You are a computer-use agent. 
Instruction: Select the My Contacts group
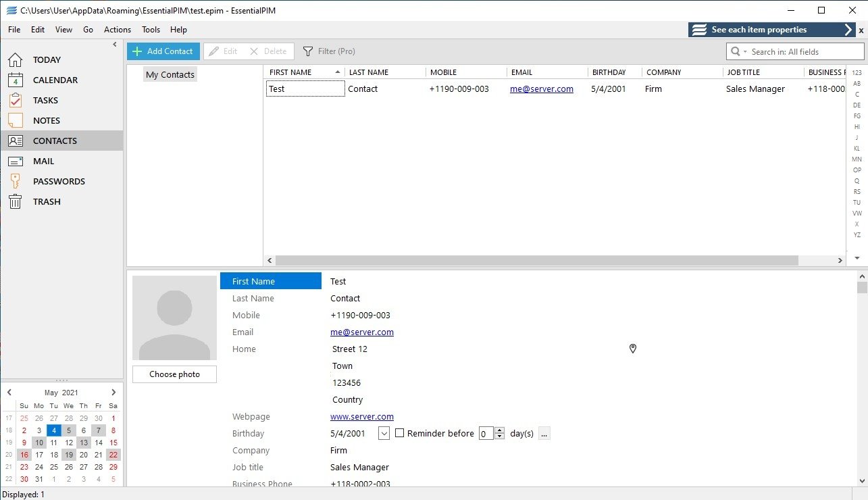pyautogui.click(x=170, y=75)
